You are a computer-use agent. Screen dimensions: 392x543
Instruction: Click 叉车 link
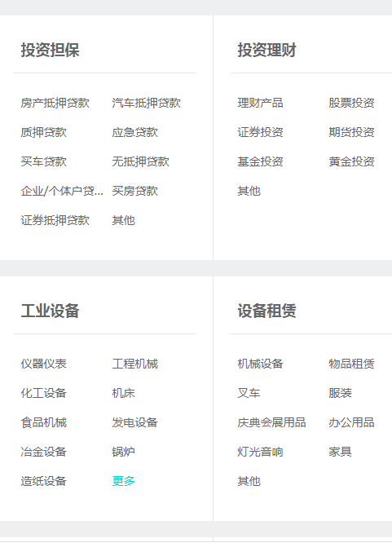(x=249, y=393)
